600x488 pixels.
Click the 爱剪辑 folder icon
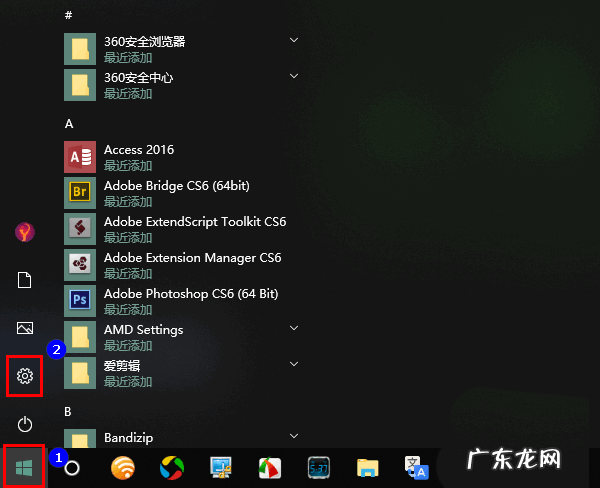[x=80, y=373]
